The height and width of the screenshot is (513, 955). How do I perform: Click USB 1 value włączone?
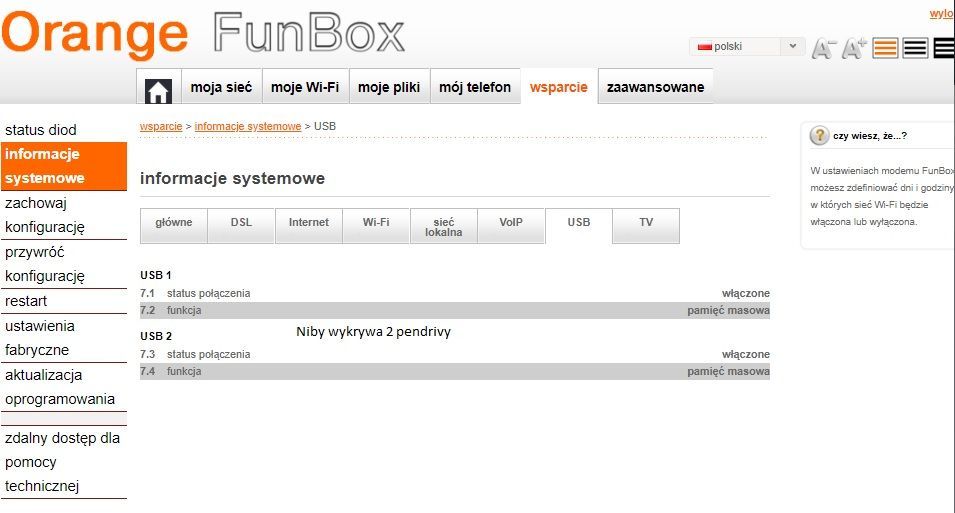click(746, 293)
